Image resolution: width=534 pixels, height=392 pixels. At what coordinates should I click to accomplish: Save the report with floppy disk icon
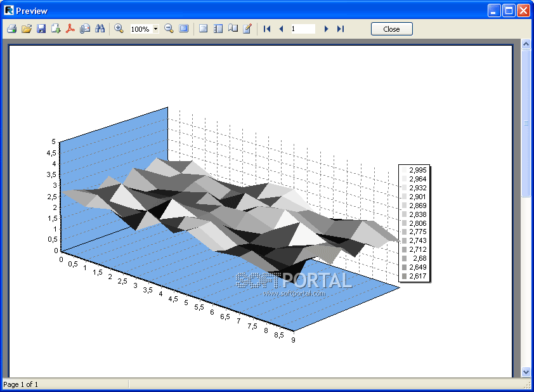coord(41,29)
